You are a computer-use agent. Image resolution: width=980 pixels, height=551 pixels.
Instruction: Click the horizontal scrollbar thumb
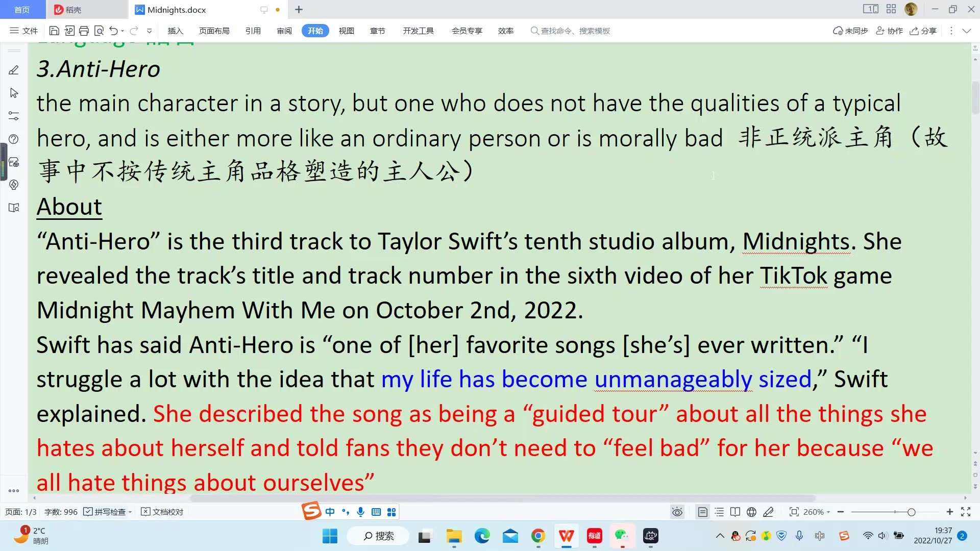click(503, 498)
